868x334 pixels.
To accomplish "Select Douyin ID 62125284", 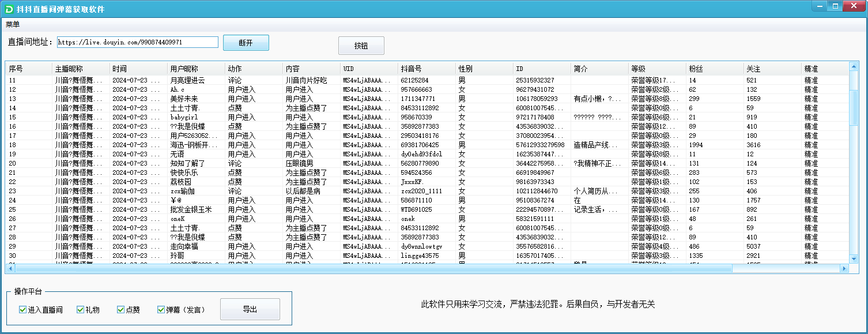I will click(x=414, y=80).
